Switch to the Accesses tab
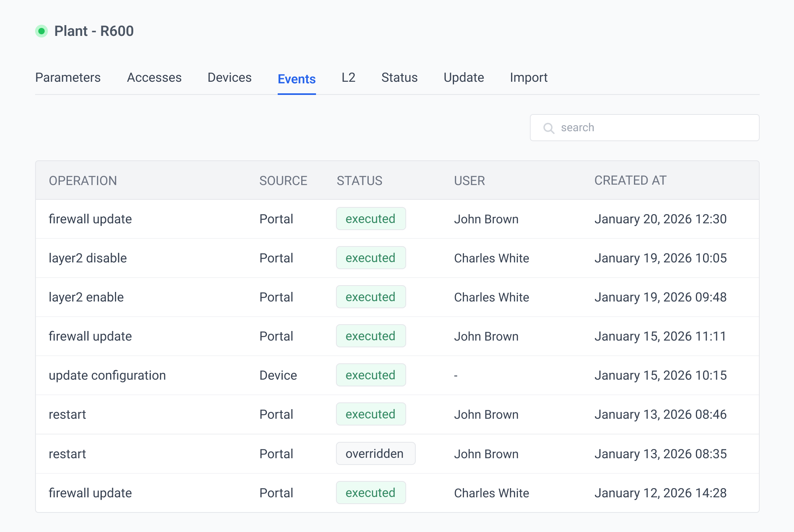 154,77
